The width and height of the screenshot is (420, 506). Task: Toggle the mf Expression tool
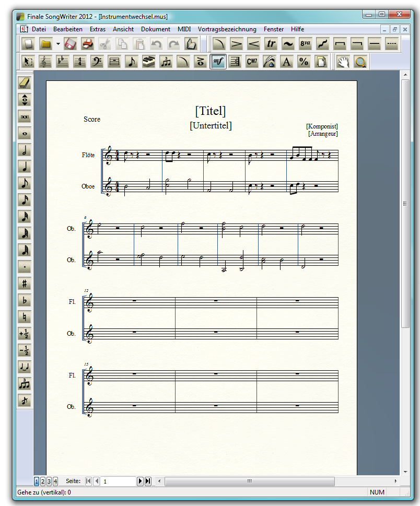coord(218,61)
